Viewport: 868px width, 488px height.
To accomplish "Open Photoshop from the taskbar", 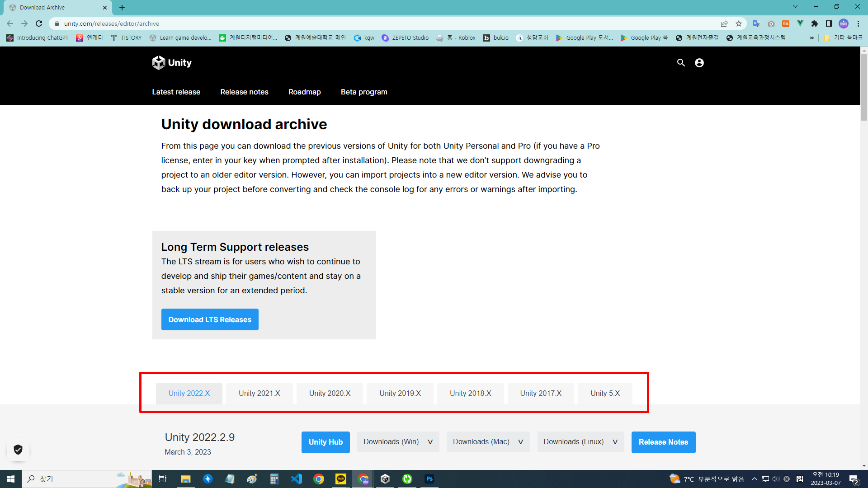I will [x=429, y=479].
